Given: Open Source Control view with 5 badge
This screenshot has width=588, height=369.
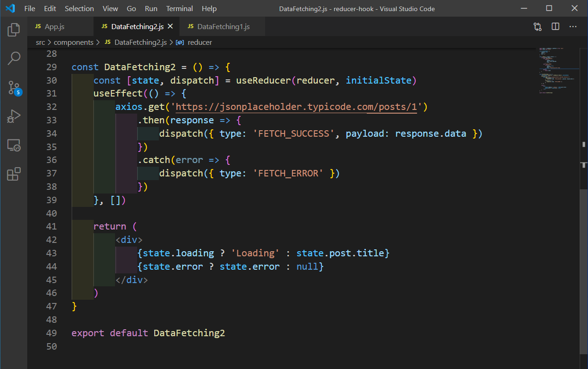Looking at the screenshot, I should [14, 87].
